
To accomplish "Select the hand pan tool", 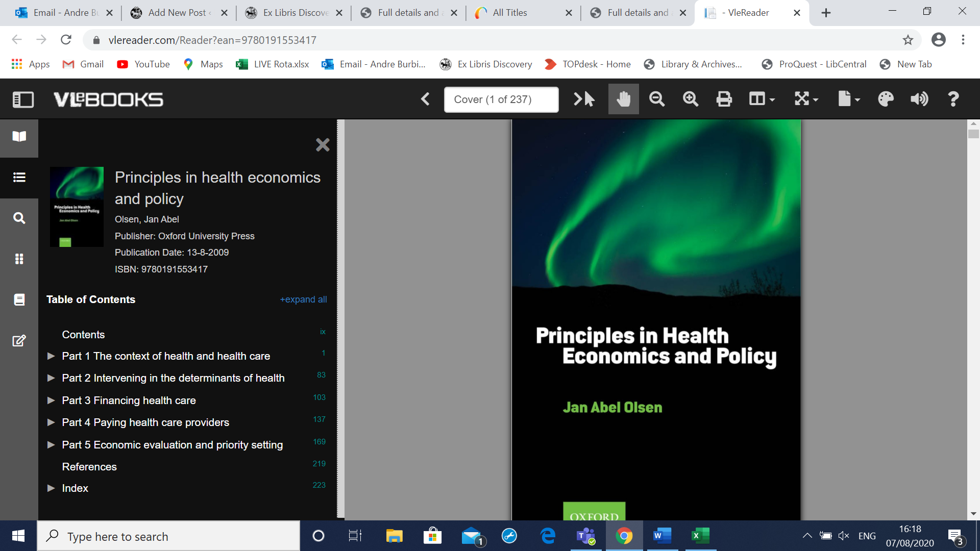I will [623, 99].
